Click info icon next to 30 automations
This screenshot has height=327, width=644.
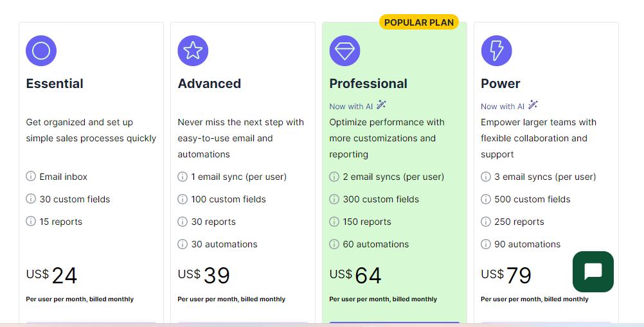tap(183, 244)
